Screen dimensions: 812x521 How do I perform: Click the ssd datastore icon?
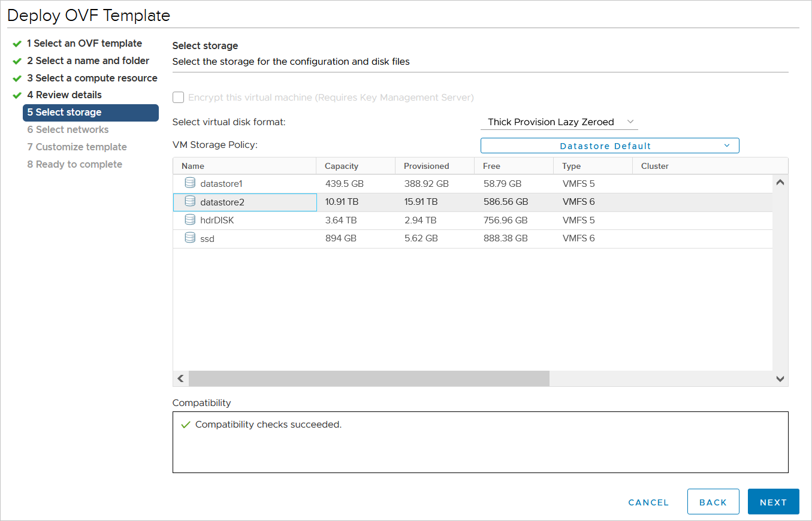pyautogui.click(x=190, y=238)
